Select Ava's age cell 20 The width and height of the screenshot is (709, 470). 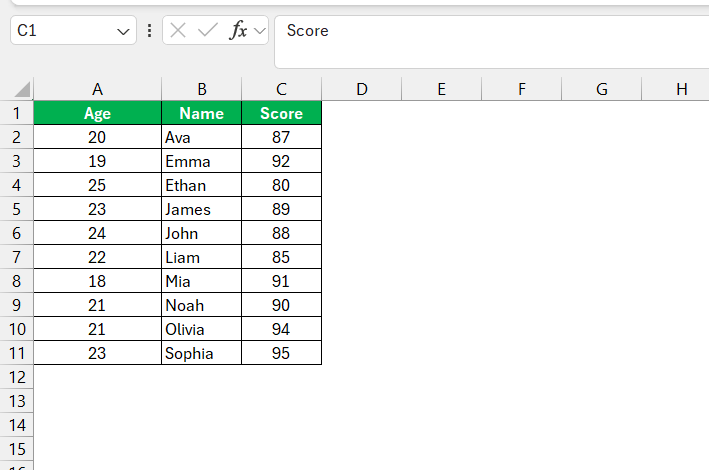pos(97,137)
